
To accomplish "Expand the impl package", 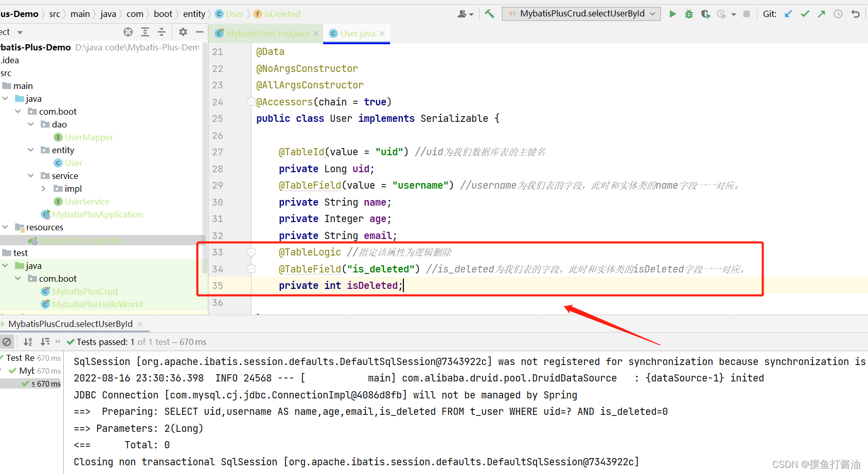I will [x=44, y=189].
